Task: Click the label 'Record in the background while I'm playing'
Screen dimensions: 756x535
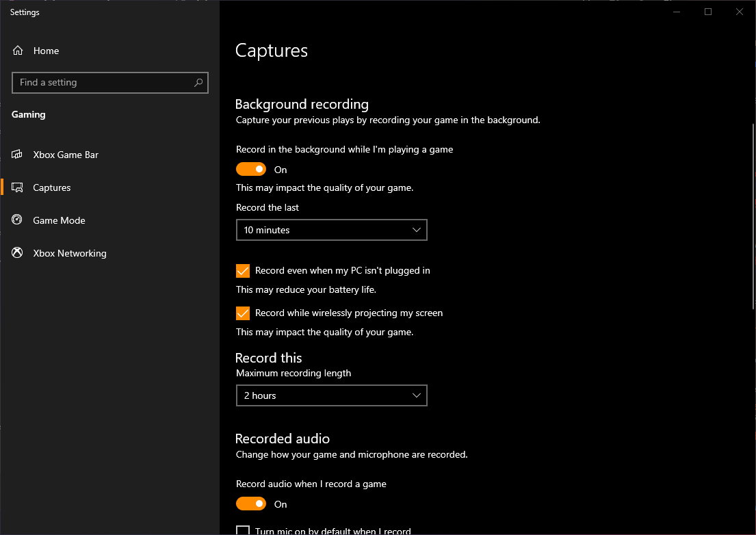Action: 344,149
